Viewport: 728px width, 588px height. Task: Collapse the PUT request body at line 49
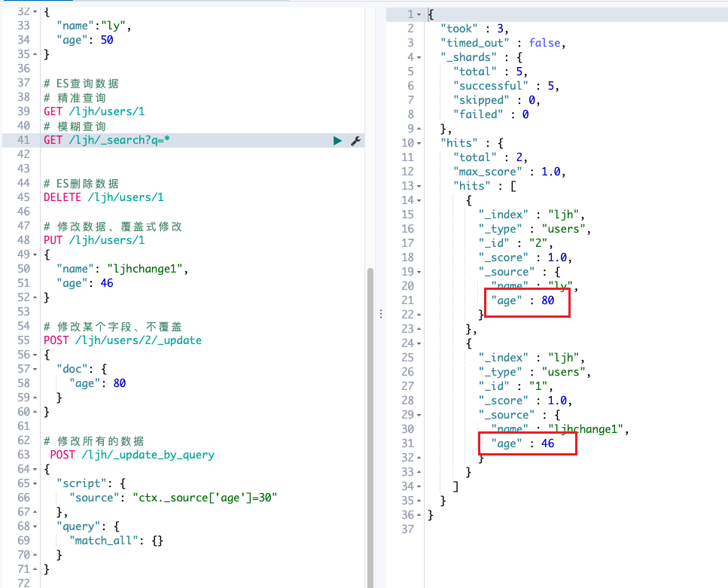[x=35, y=254]
